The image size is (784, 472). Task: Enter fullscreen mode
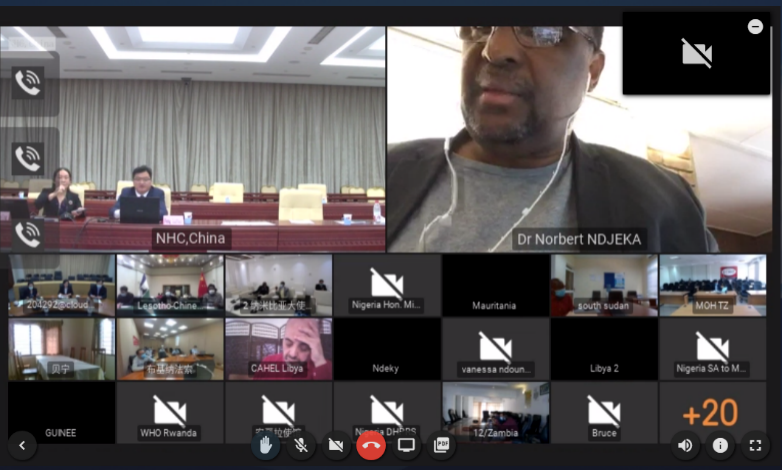click(x=755, y=446)
